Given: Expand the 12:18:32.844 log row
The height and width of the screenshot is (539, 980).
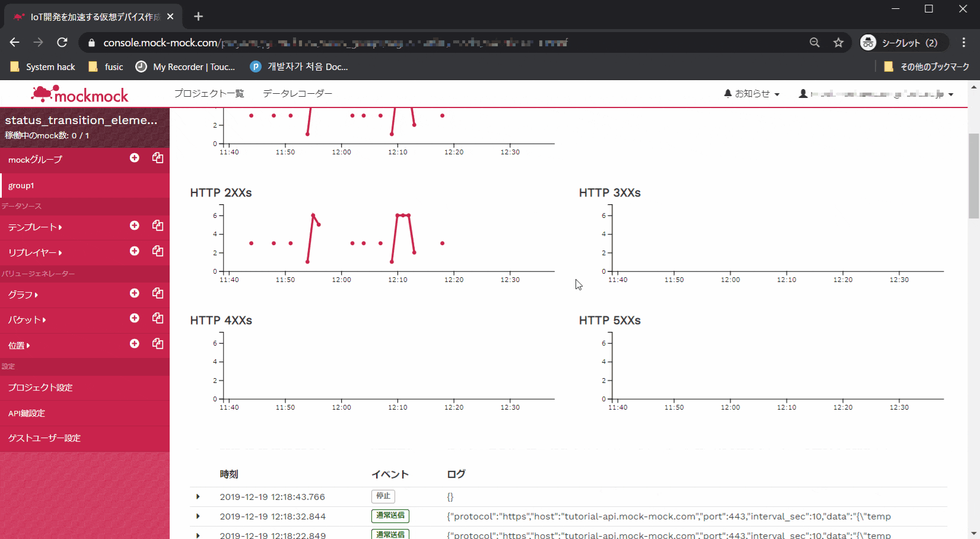Looking at the screenshot, I should [198, 516].
